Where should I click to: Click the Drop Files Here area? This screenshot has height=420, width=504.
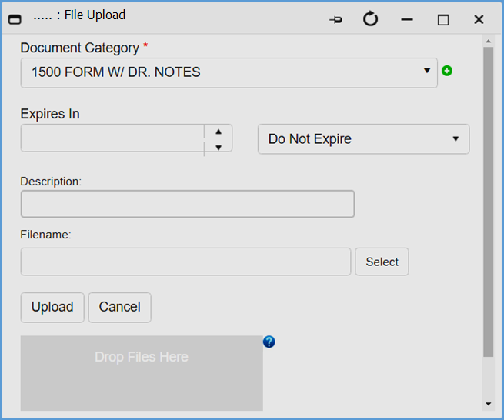click(x=142, y=372)
